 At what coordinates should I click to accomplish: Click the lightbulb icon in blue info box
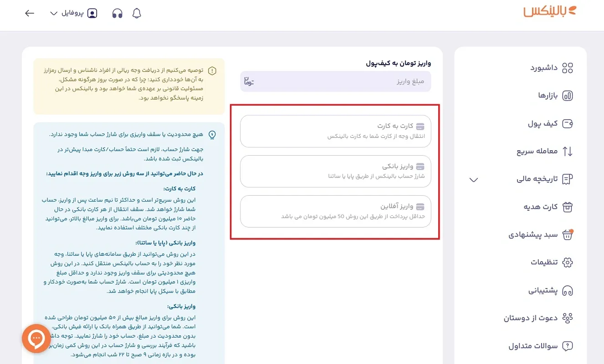point(212,135)
